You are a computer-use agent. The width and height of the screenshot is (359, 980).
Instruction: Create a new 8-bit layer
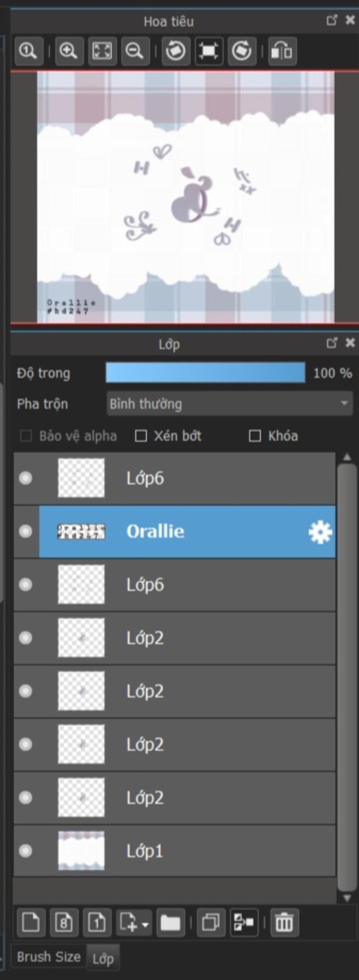click(64, 922)
